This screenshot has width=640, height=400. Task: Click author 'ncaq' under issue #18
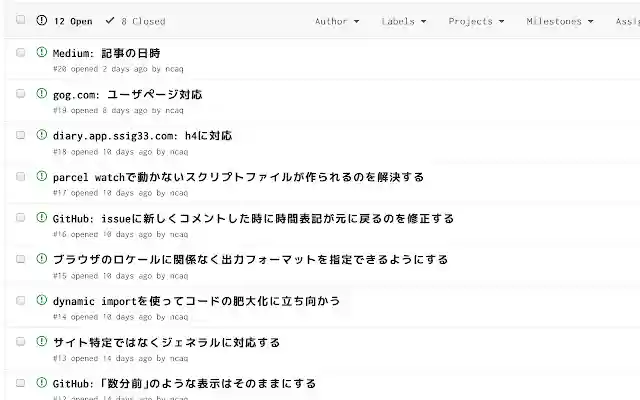pyautogui.click(x=179, y=152)
